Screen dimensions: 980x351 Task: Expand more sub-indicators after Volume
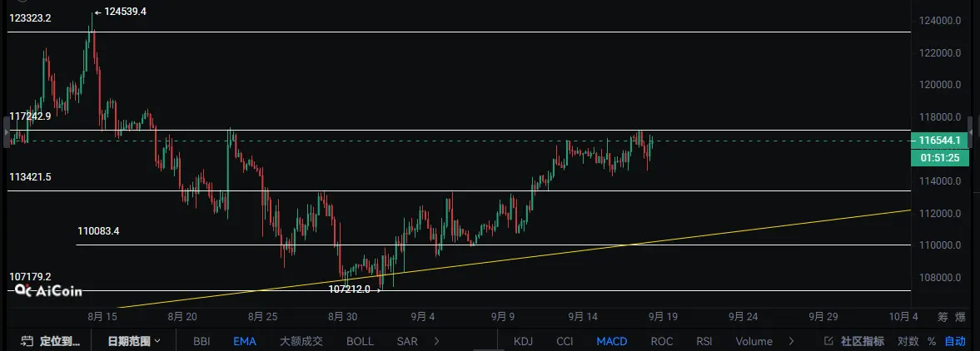coord(791,342)
